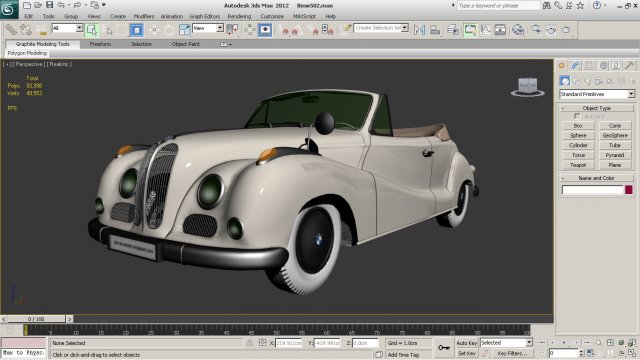Collapse the Object Type rollout
Viewport: 640px width, 360px height.
click(597, 108)
